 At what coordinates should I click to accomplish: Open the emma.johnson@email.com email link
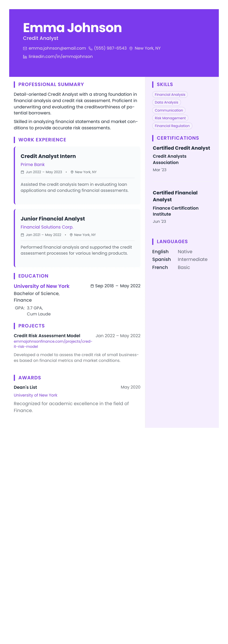pos(57,48)
